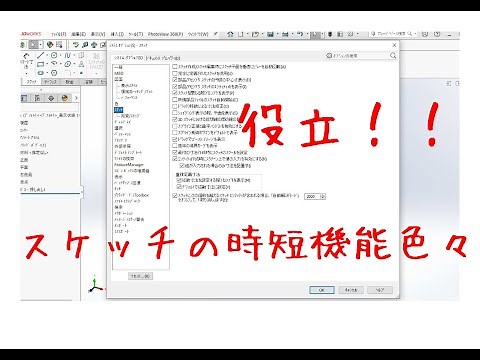Select the Circle sketch tool

point(54,55)
